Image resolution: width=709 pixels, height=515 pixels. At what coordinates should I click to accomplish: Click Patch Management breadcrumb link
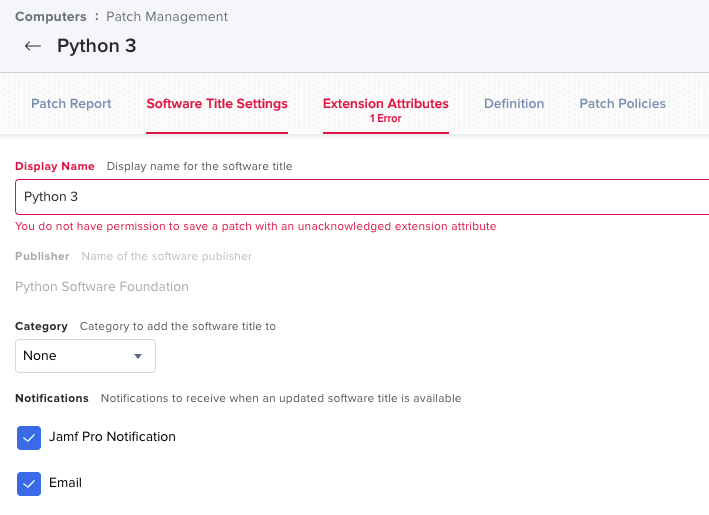[x=167, y=17]
